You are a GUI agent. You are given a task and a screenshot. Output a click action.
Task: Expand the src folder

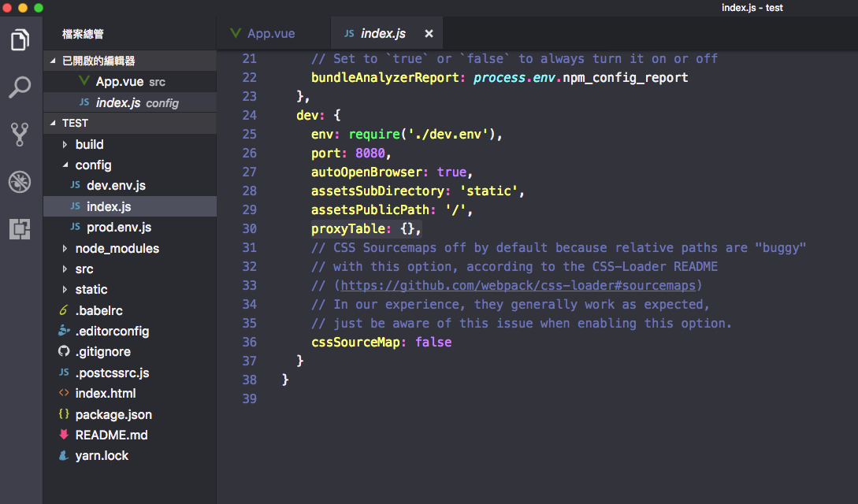84,269
